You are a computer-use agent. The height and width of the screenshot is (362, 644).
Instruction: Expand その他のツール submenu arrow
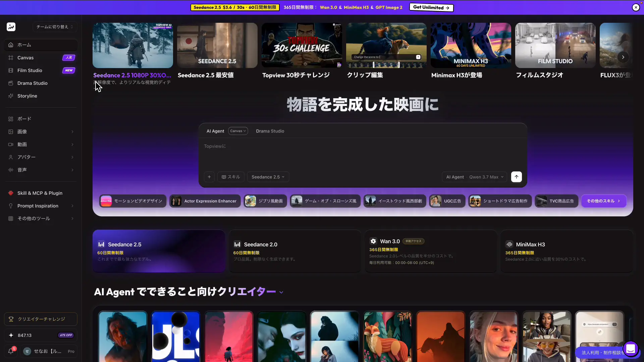tap(72, 219)
